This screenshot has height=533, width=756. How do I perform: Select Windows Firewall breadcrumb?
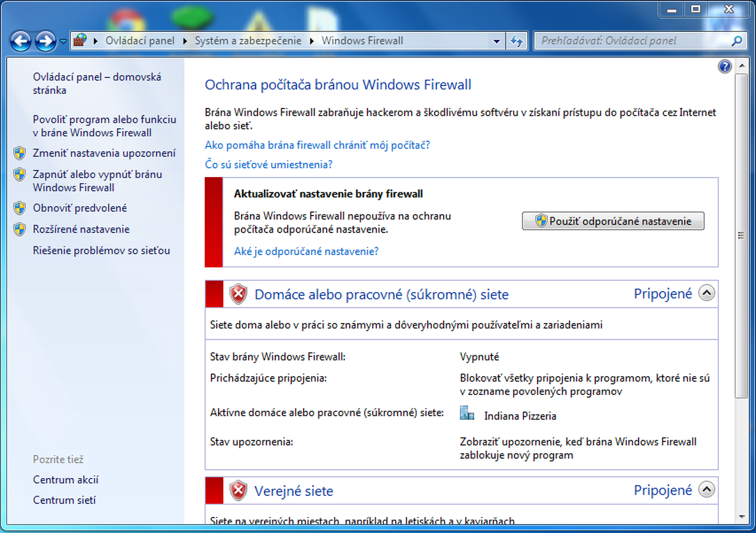[x=362, y=41]
